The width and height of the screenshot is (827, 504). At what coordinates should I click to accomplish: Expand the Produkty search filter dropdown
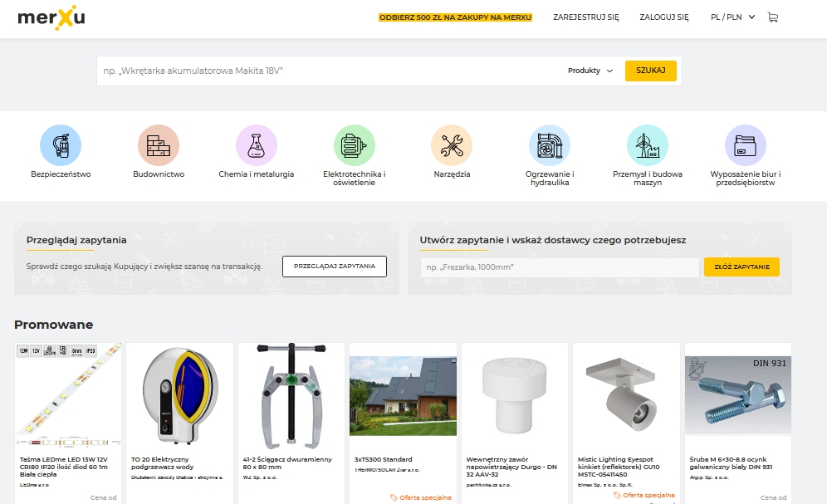590,71
